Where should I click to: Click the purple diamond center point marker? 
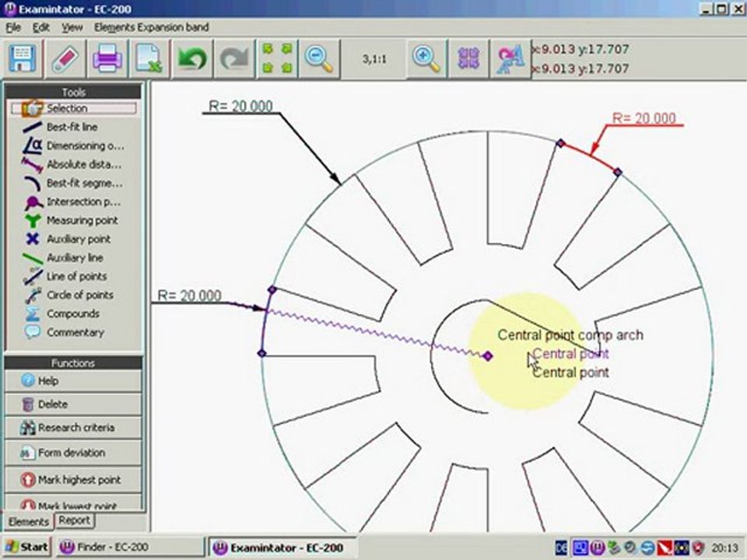(488, 355)
